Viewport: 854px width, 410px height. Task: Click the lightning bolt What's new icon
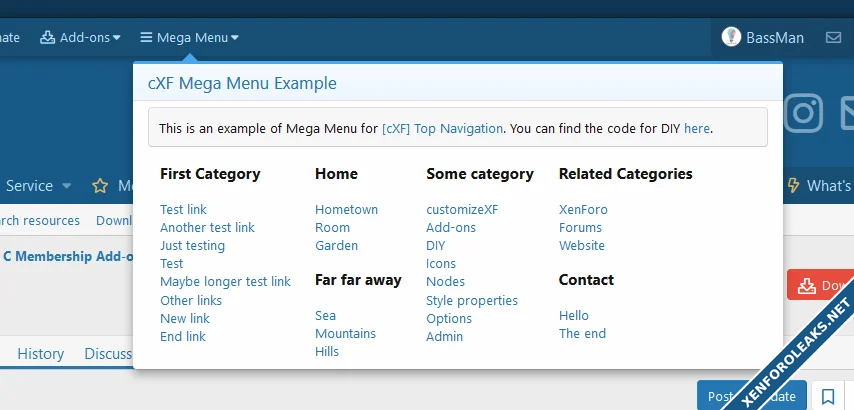[794, 186]
